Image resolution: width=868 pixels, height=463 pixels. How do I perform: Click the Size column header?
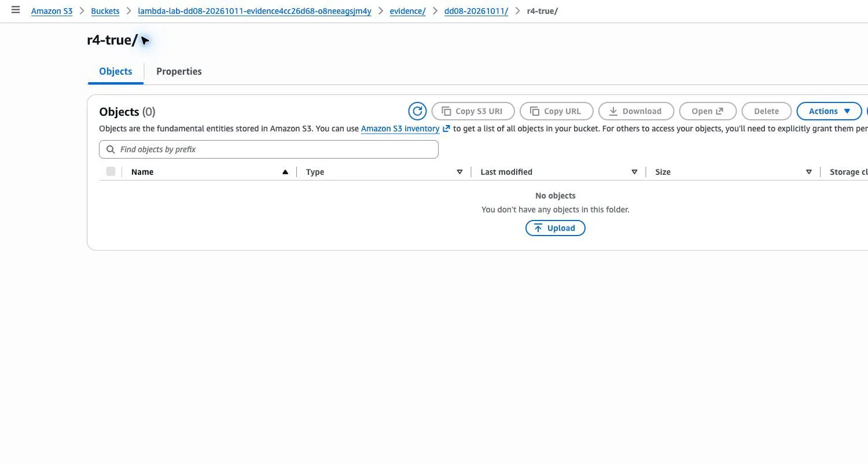[663, 172]
